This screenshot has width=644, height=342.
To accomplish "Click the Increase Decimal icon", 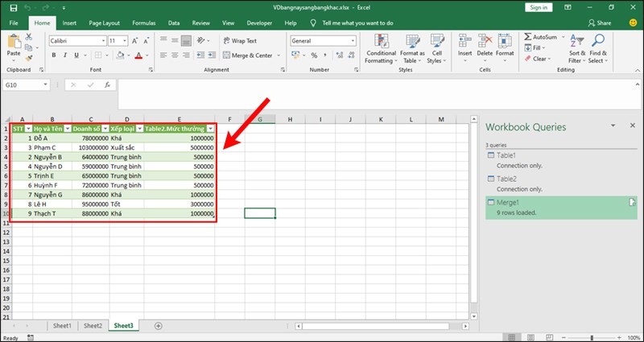I will click(340, 55).
